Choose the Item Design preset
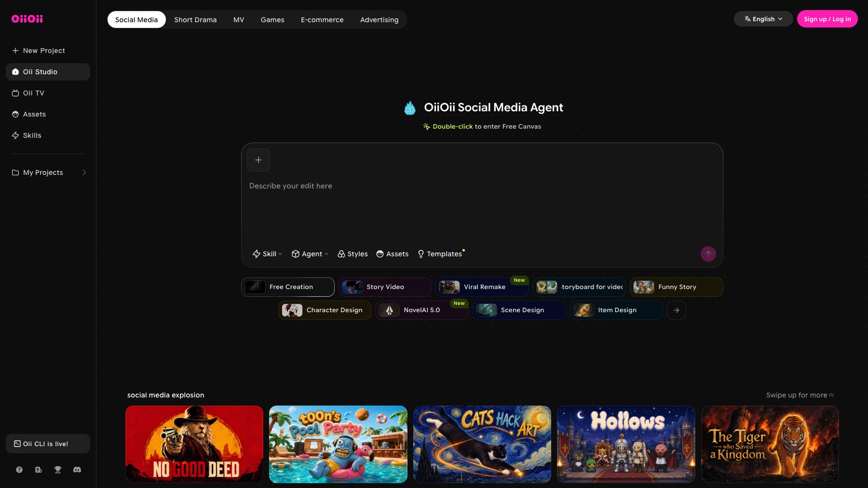 616,310
